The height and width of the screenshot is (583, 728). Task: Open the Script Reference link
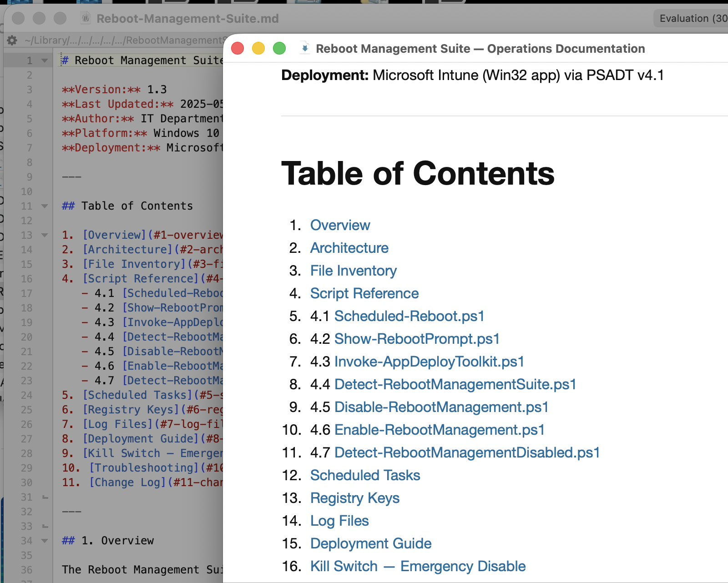364,293
